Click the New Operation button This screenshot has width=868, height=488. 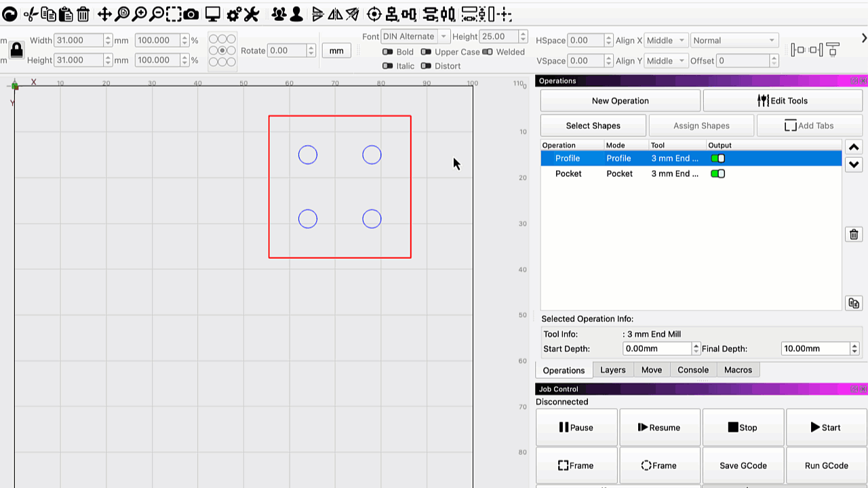[620, 101]
